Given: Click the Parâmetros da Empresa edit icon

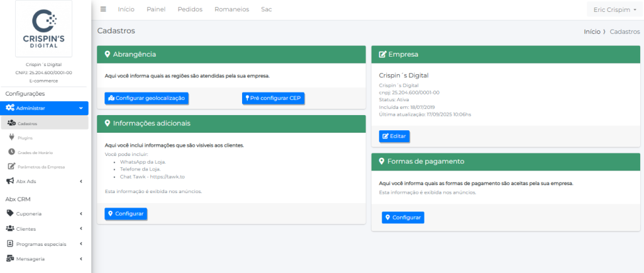Looking at the screenshot, I should (x=11, y=167).
